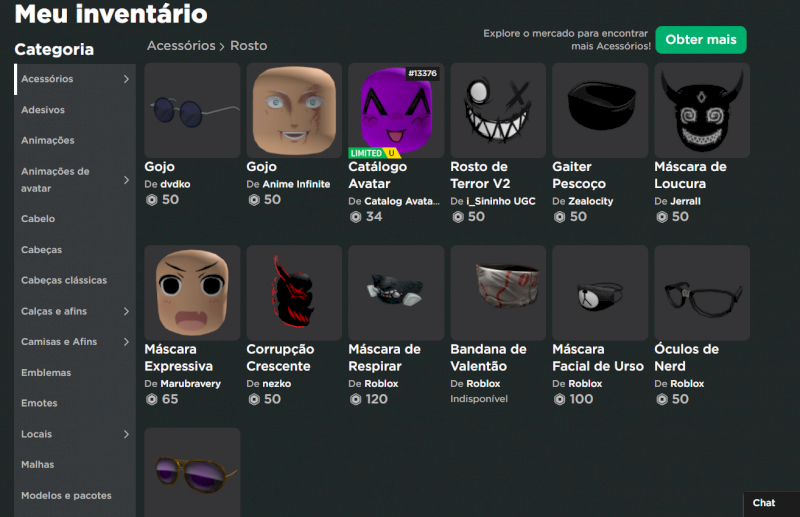Screen dimensions: 800x517
Task: Select the Camisas e Afins category
Action: pos(75,341)
